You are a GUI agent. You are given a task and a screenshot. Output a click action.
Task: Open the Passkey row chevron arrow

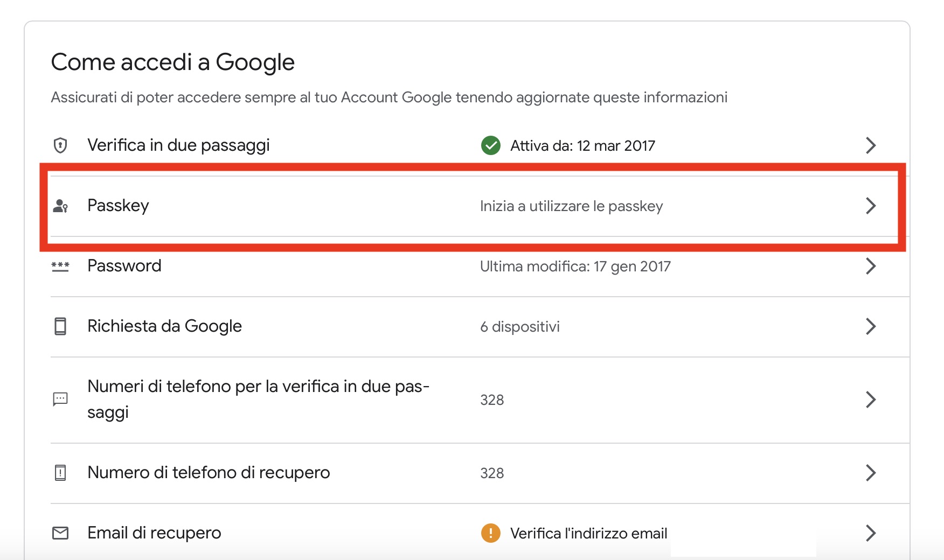click(870, 206)
